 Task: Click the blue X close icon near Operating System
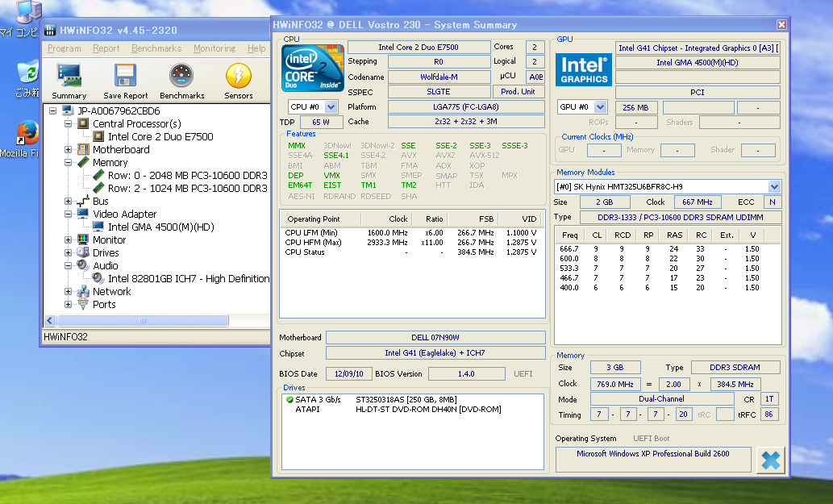(x=770, y=460)
